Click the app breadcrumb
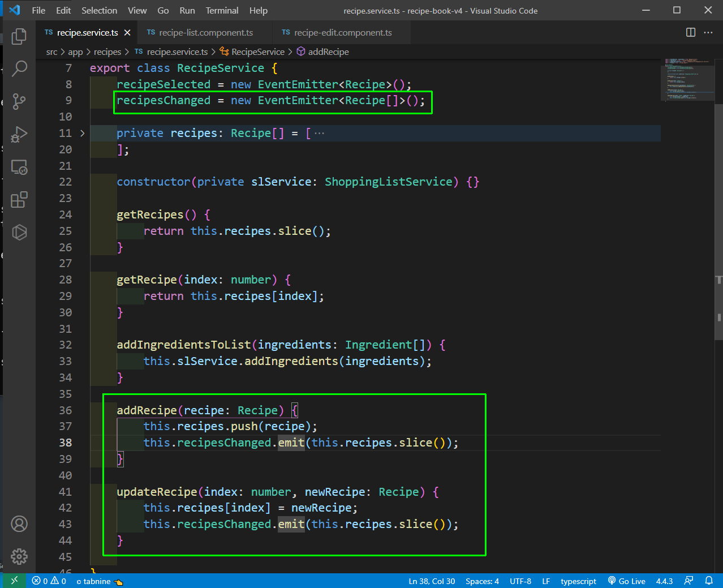 (75, 52)
